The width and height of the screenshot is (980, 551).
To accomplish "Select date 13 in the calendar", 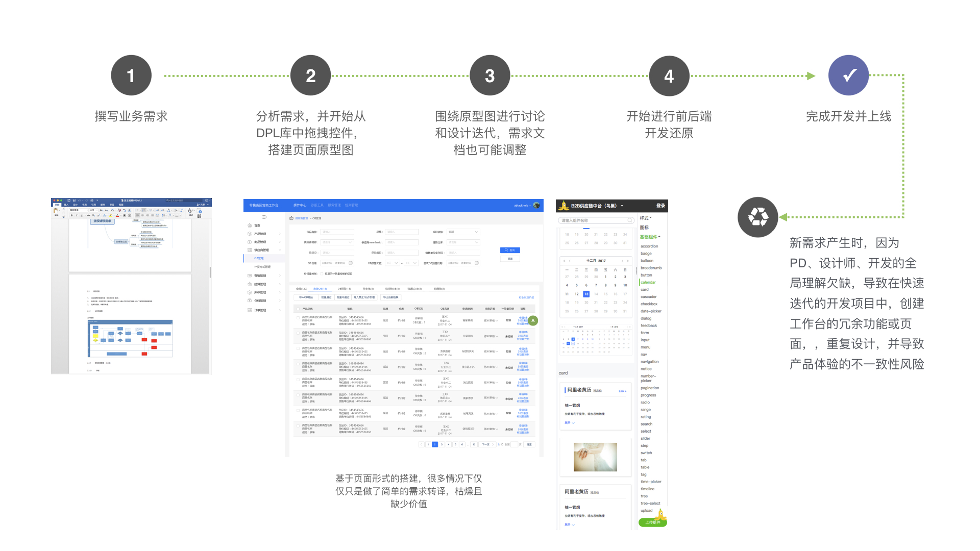I will (x=586, y=294).
